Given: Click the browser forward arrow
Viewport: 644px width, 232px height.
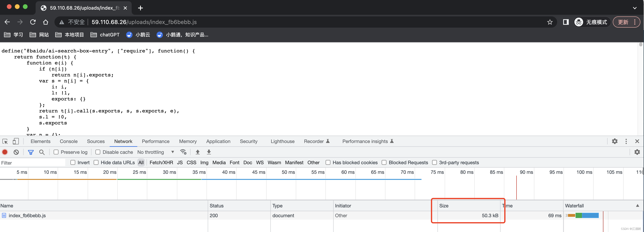Looking at the screenshot, I should 20,22.
